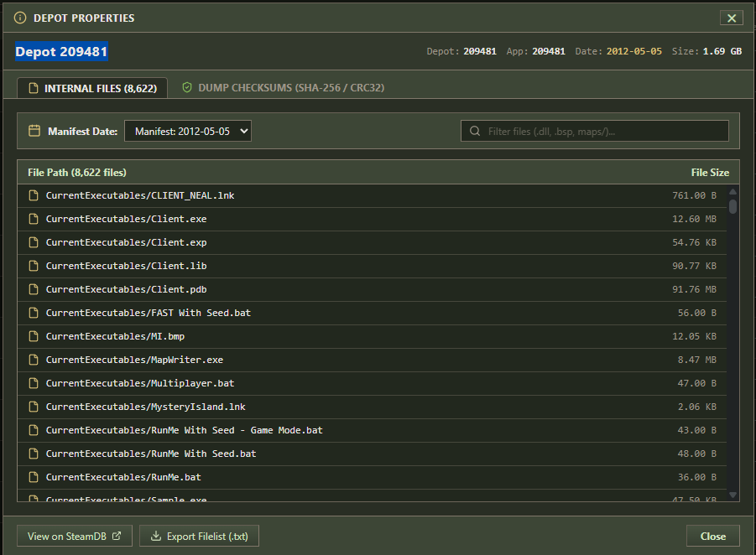Click the calendar icon next to Manifest Date
This screenshot has height=555, width=756.
tap(34, 131)
